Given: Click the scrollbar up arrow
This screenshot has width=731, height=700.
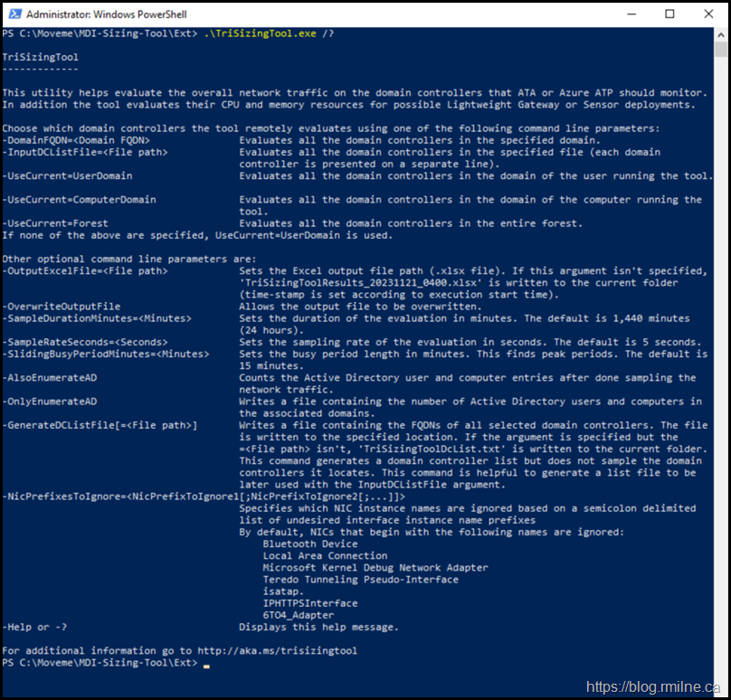Looking at the screenshot, I should 722,34.
